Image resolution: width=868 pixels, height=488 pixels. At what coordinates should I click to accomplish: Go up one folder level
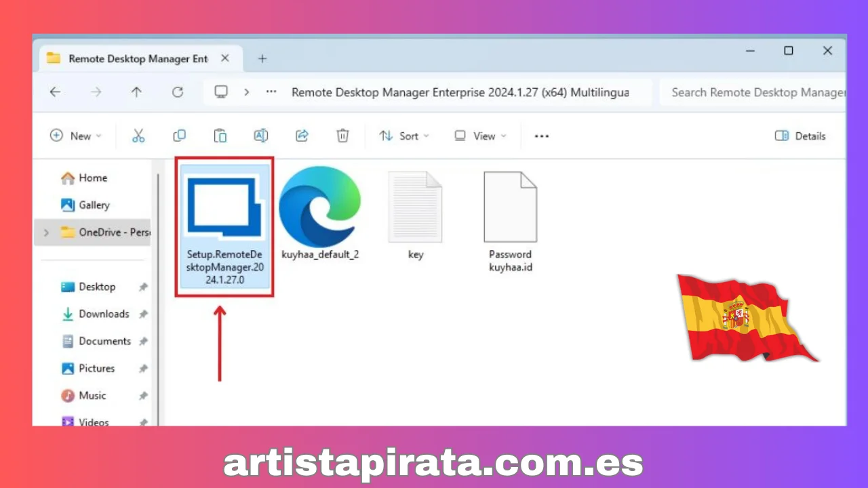[137, 92]
